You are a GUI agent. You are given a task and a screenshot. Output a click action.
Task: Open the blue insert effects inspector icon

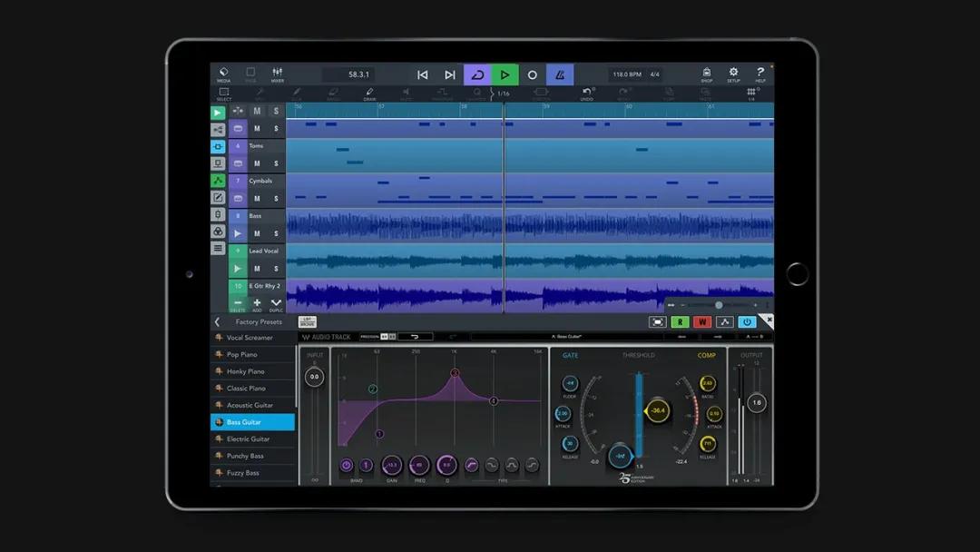click(x=218, y=147)
